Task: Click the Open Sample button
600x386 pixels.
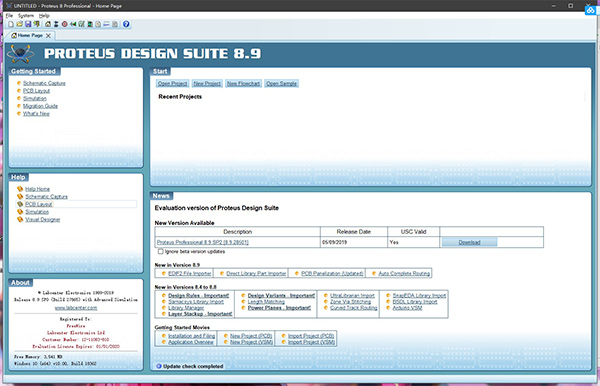Action: pyautogui.click(x=281, y=83)
